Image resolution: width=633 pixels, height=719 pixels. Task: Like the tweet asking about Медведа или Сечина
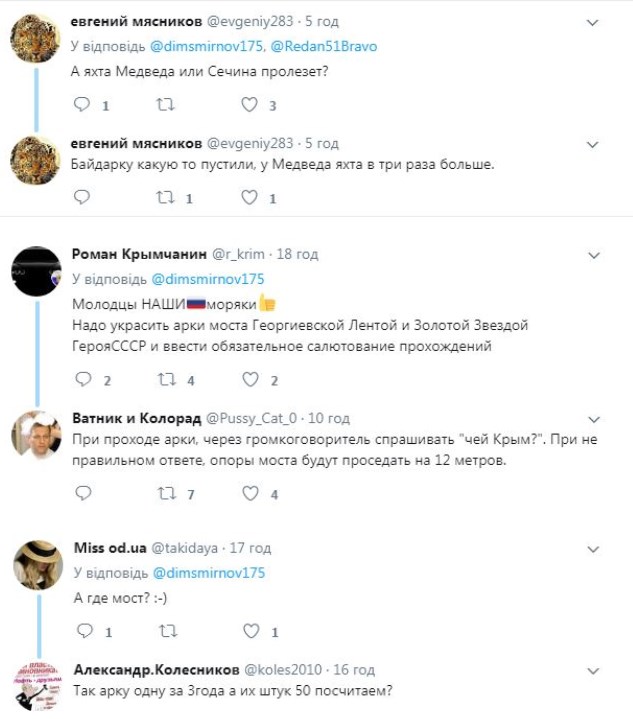(250, 104)
